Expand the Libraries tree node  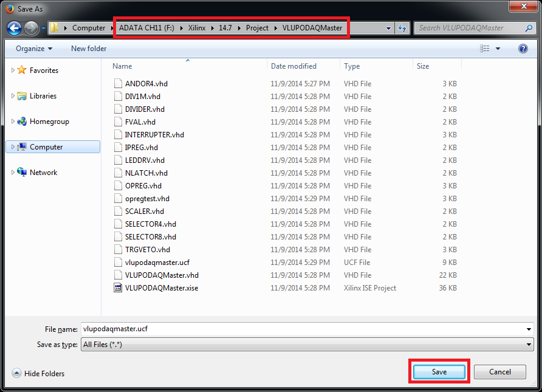click(13, 96)
